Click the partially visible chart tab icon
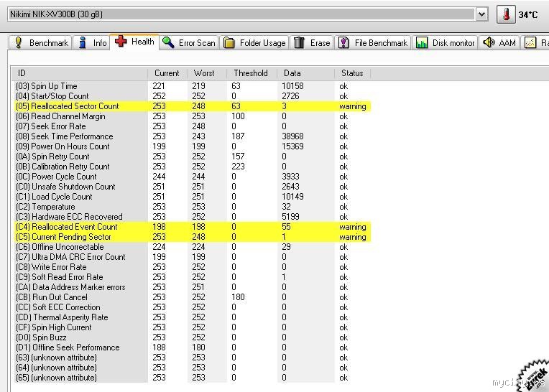 (x=530, y=42)
